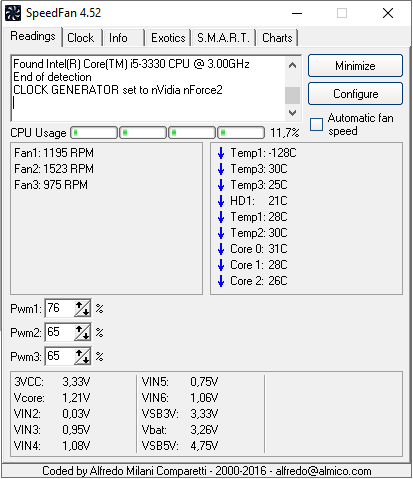Click the log box scroll up arrow

pos(292,65)
